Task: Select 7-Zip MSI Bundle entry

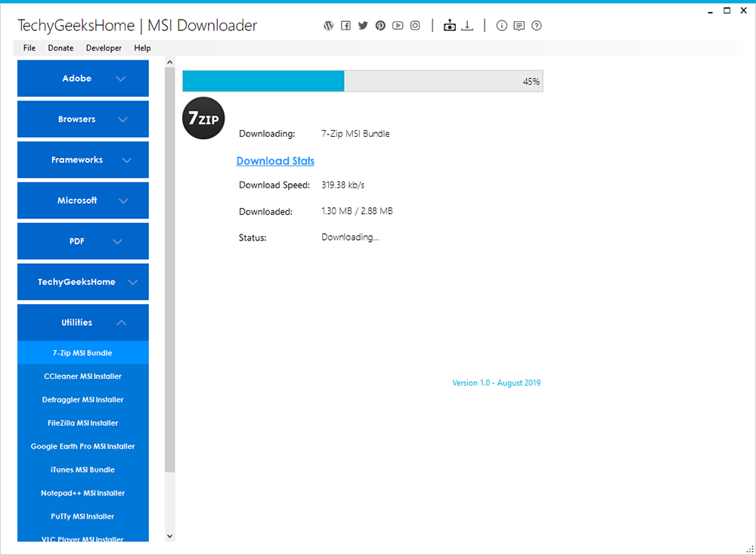Action: [83, 353]
